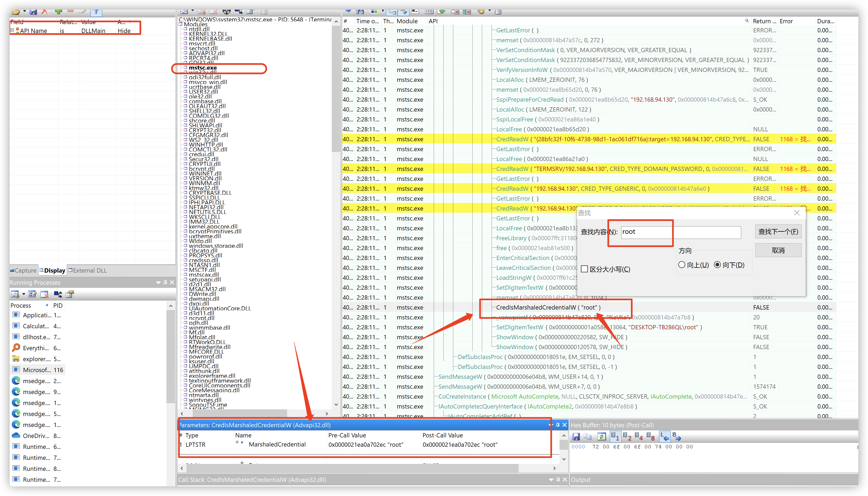Set hex view to 2-byte grouping

(627, 437)
